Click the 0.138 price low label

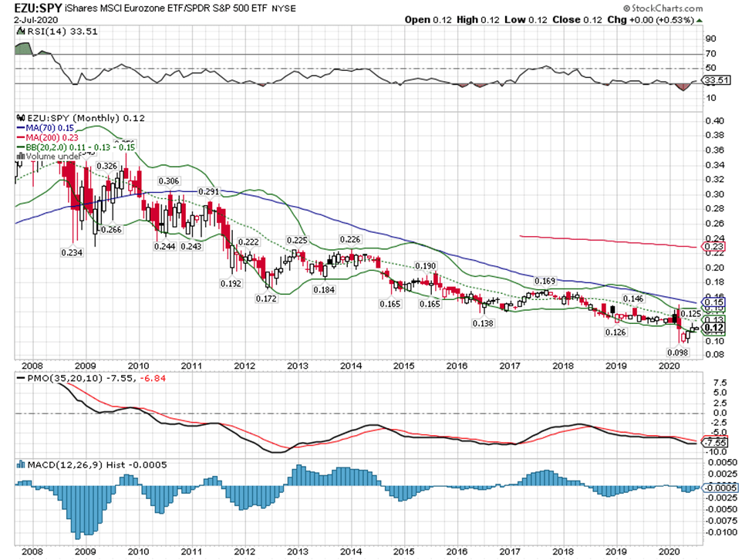pos(483,323)
